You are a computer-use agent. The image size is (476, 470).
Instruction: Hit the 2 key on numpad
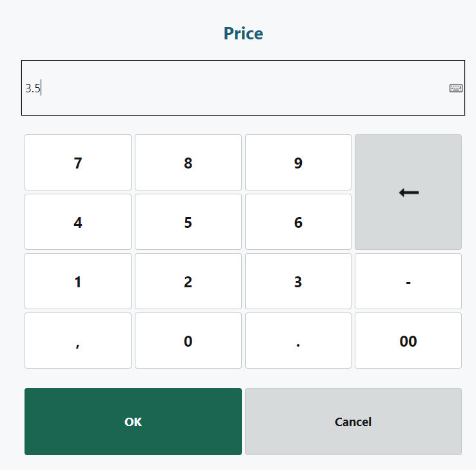coord(188,281)
